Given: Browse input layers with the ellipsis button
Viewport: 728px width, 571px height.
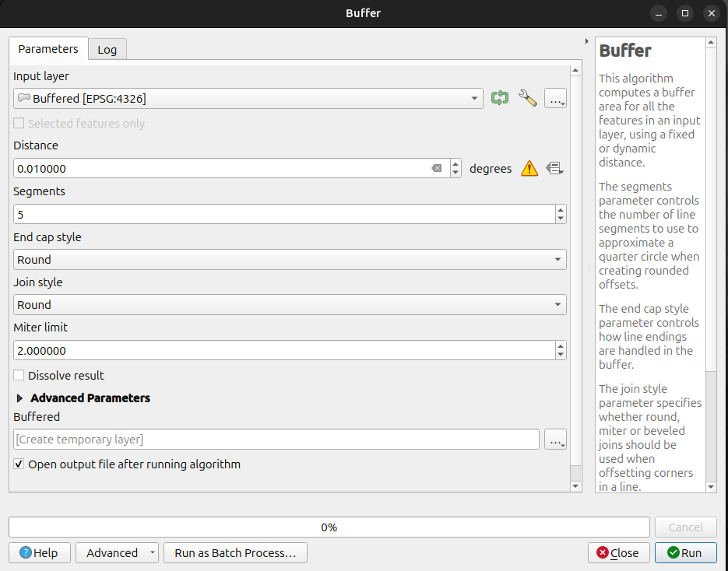Looking at the screenshot, I should pyautogui.click(x=555, y=98).
